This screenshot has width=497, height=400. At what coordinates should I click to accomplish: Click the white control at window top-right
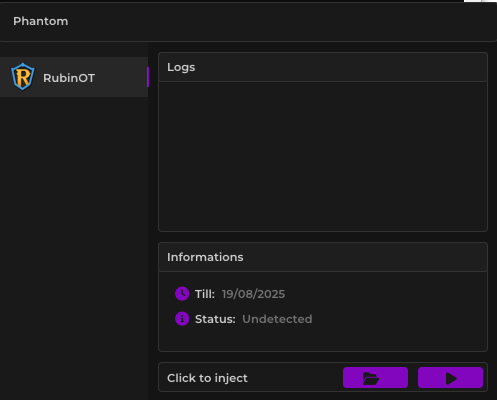point(480,1)
